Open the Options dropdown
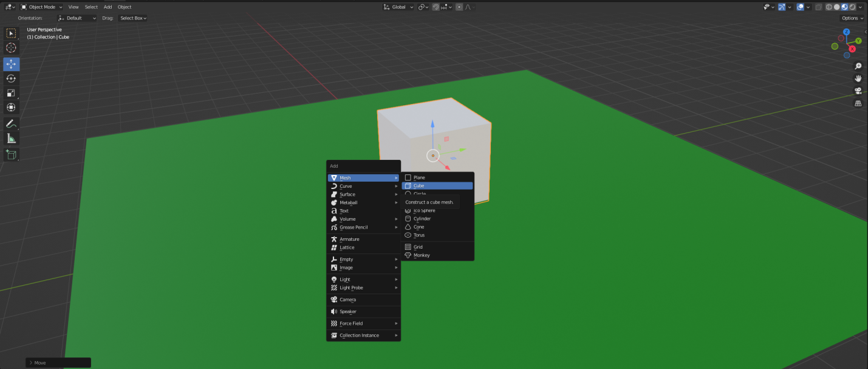 coord(852,18)
